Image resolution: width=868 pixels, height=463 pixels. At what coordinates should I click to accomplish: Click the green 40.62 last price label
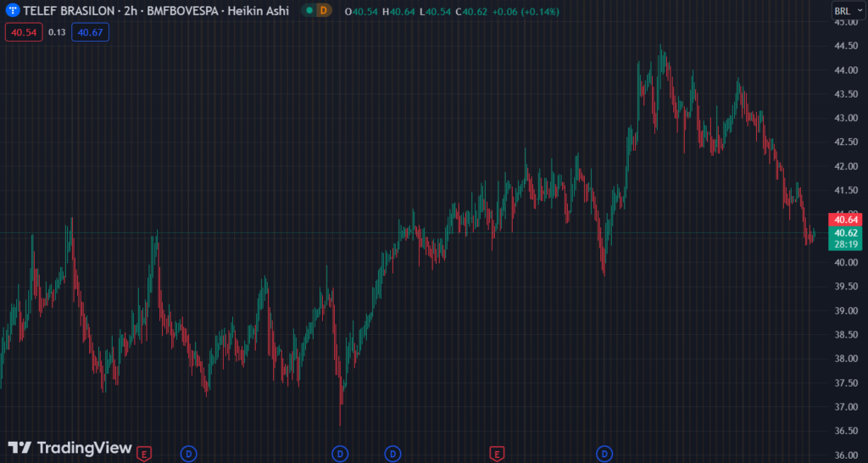(845, 232)
